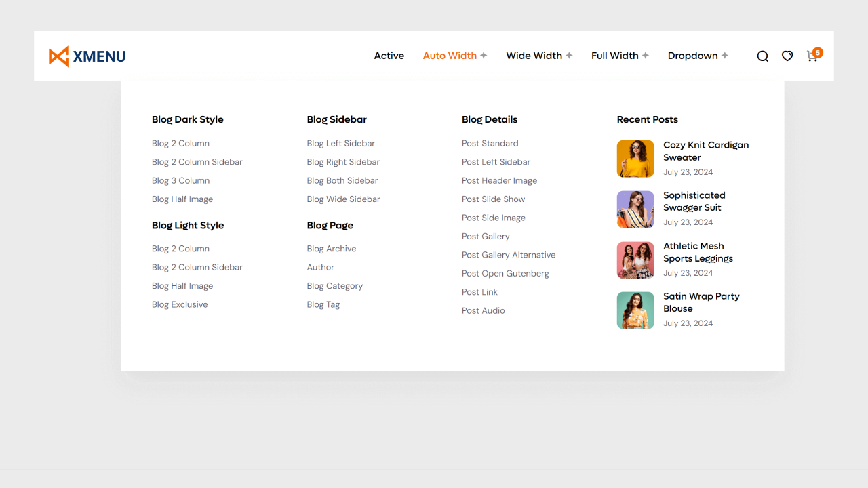Viewport: 868px width, 488px height.
Task: Expand the Dropdown menu item
Action: tap(697, 56)
